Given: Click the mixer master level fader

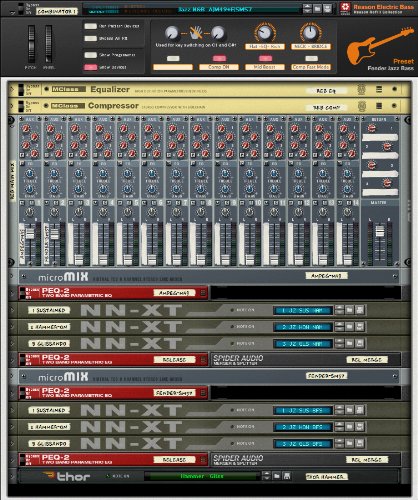Looking at the screenshot, I should click(x=380, y=231).
